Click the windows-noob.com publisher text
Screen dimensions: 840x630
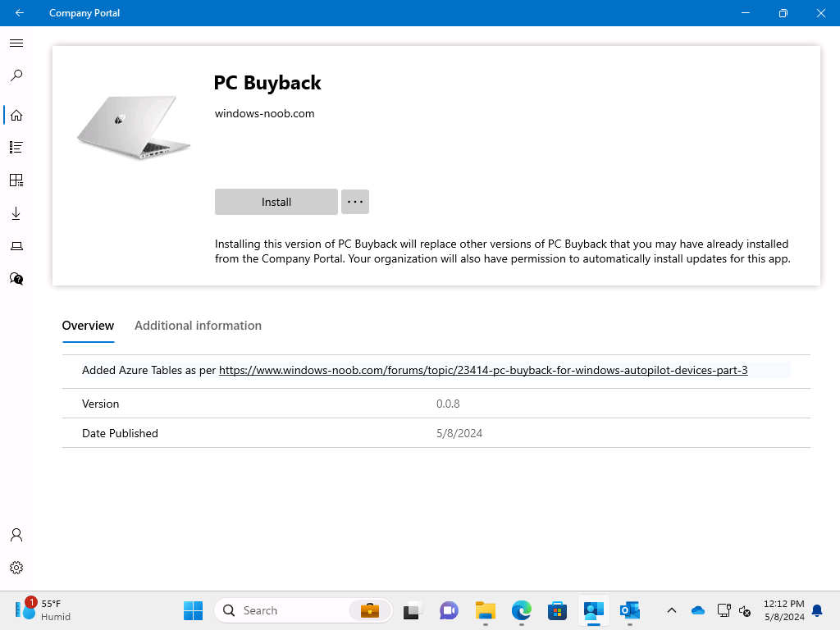[265, 113]
